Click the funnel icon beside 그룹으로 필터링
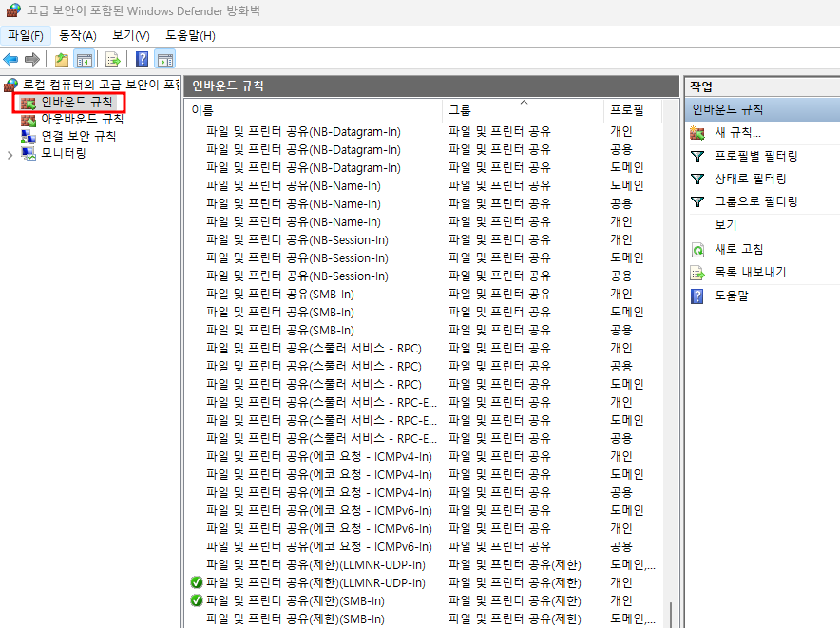Viewport: 840px width, 628px height. coord(697,201)
